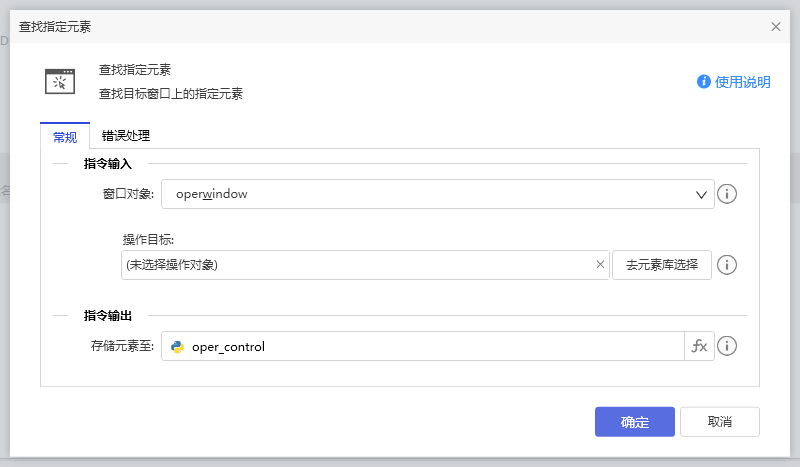Image resolution: width=800 pixels, height=467 pixels.
Task: Open the 使用说明 help link
Action: click(742, 82)
